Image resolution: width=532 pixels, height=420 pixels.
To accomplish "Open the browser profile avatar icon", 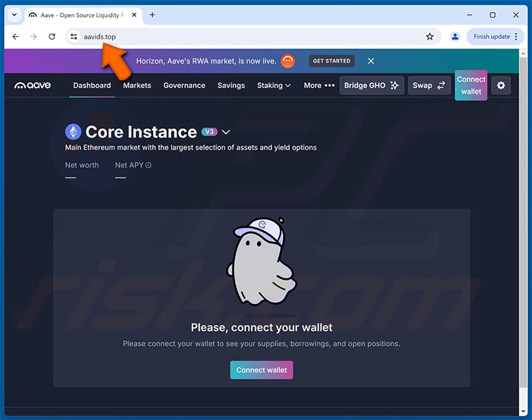I will tap(455, 36).
